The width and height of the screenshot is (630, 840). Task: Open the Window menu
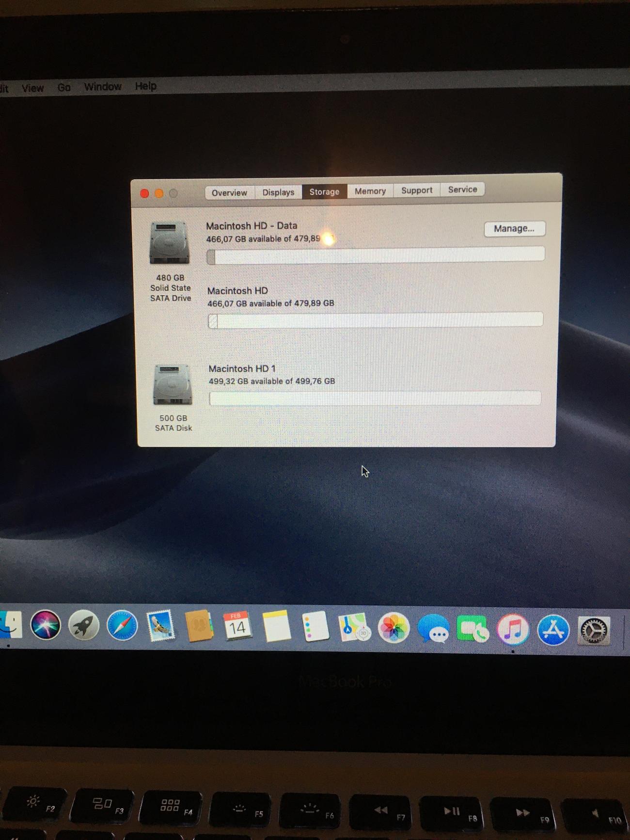[x=103, y=87]
